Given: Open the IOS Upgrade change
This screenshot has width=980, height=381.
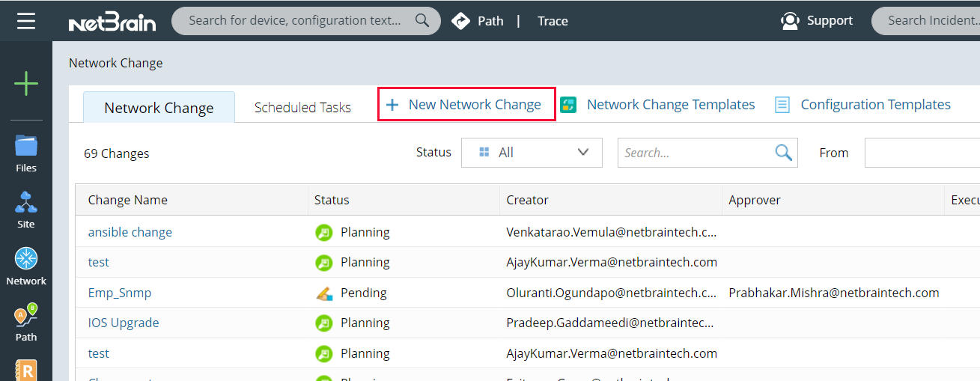Looking at the screenshot, I should tap(124, 323).
